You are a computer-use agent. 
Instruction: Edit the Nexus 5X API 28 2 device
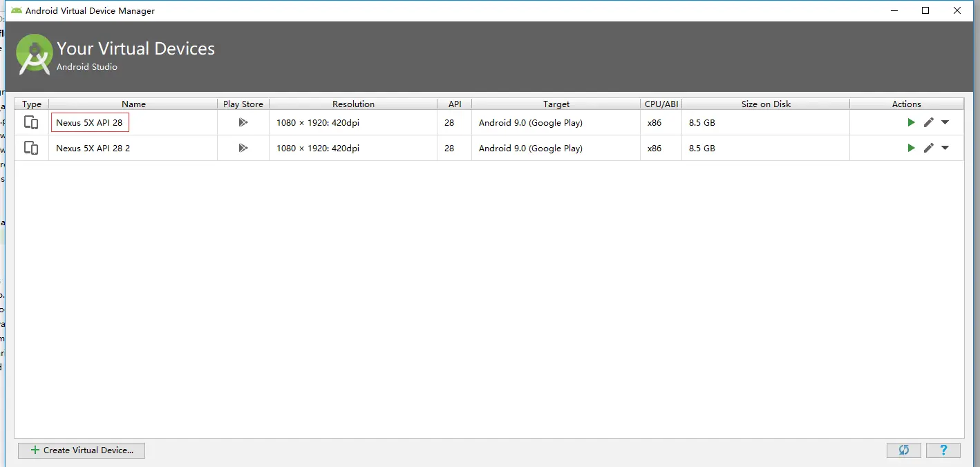(x=929, y=148)
